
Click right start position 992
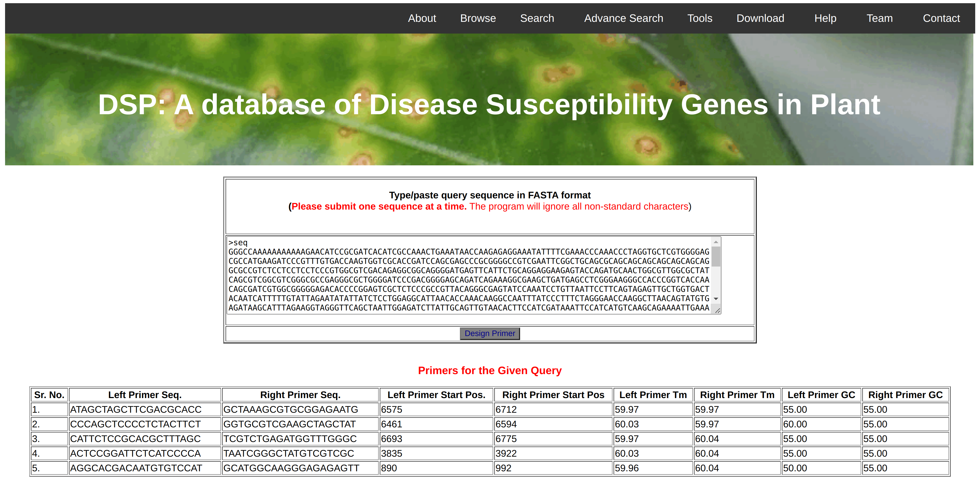503,468
